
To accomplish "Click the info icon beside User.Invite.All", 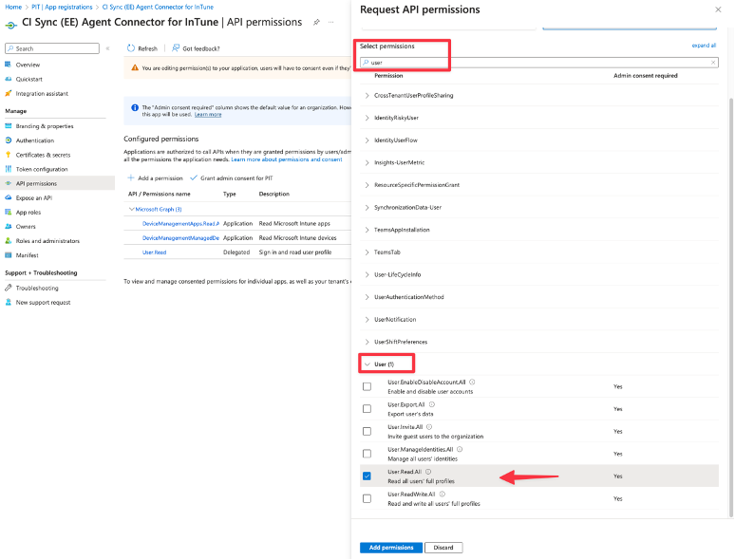I will (x=429, y=427).
